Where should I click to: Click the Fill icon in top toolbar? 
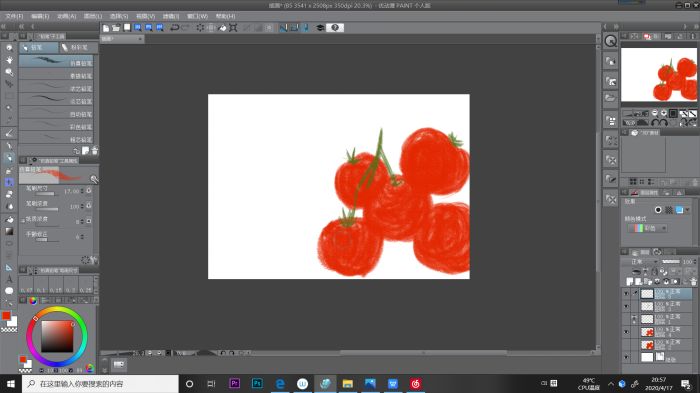click(222, 28)
